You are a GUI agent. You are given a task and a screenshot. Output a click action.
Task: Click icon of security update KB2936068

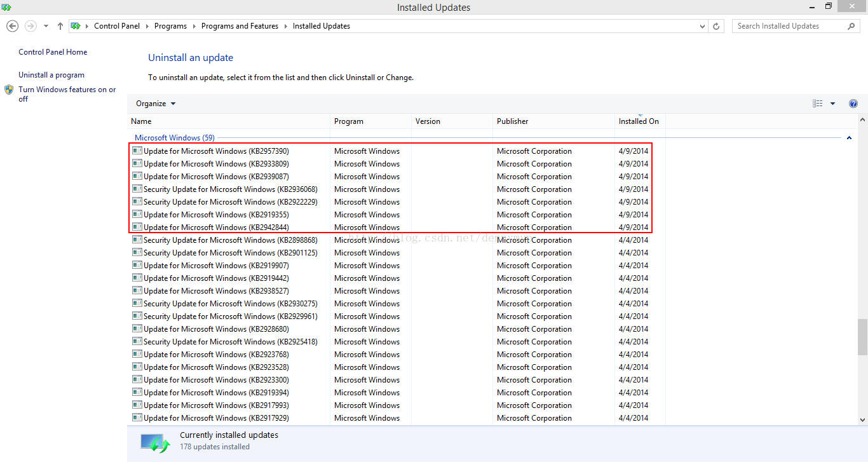[x=137, y=189]
